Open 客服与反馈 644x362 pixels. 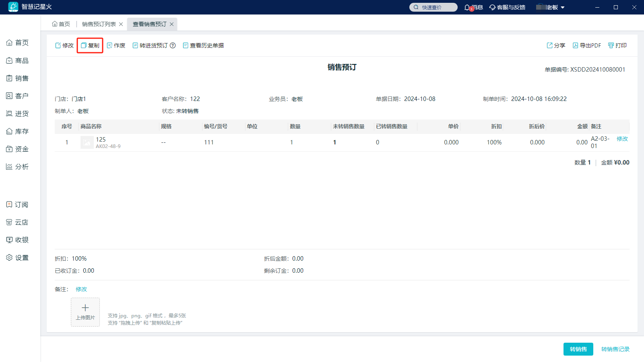[x=508, y=7]
